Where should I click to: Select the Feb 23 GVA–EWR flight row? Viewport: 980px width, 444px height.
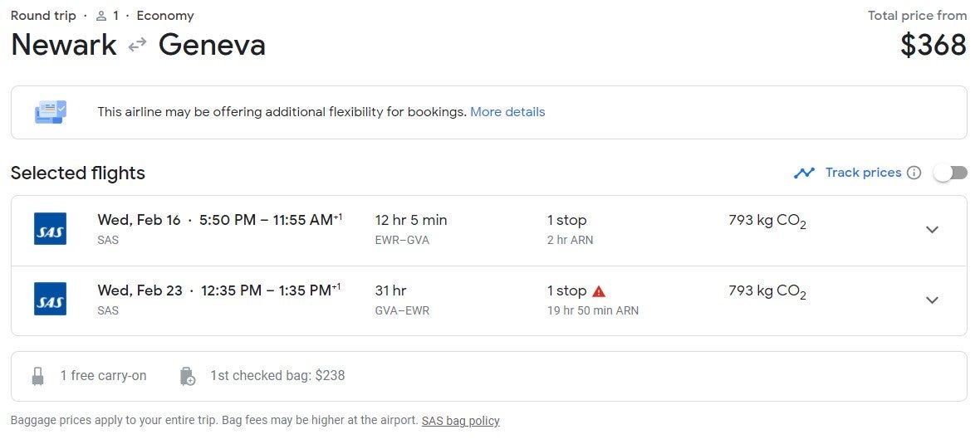pyautogui.click(x=488, y=301)
